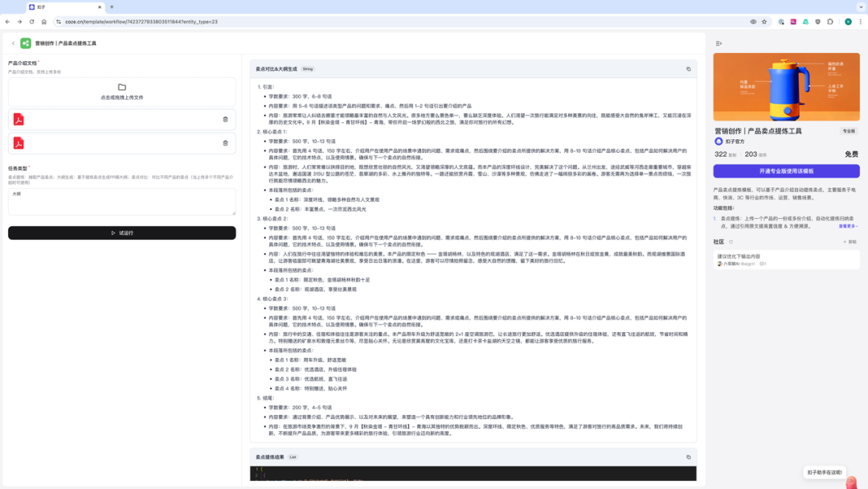This screenshot has height=489, width=868.
Task: Click 开通专业版使用该模板 button
Action: tap(786, 171)
